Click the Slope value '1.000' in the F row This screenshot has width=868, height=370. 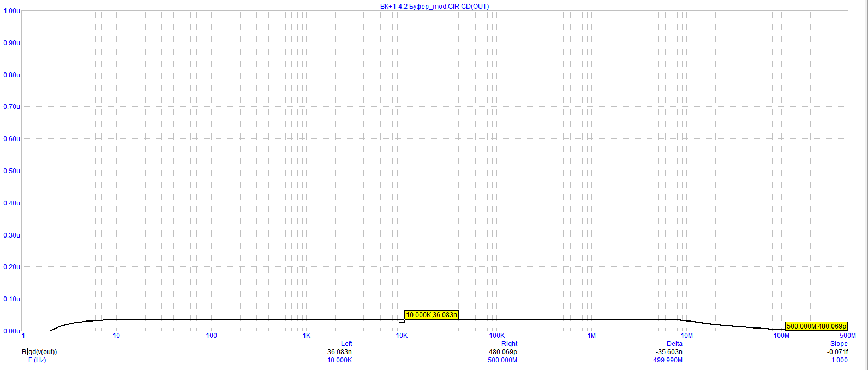[x=839, y=360]
